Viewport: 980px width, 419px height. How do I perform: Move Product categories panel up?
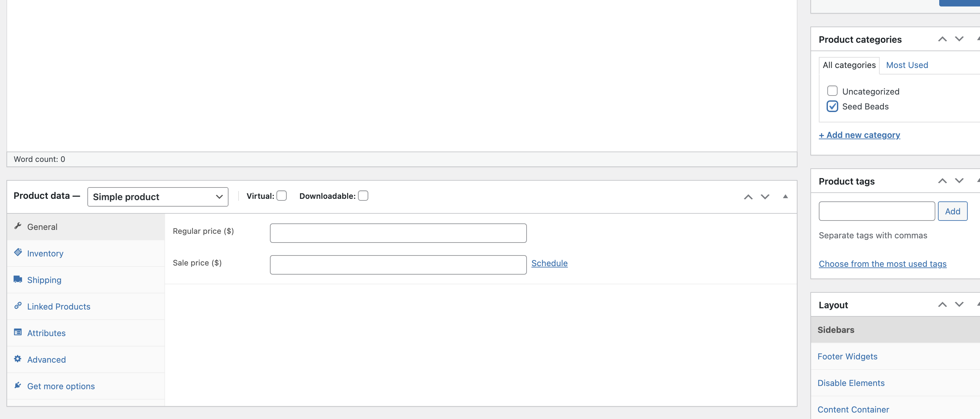click(x=942, y=39)
